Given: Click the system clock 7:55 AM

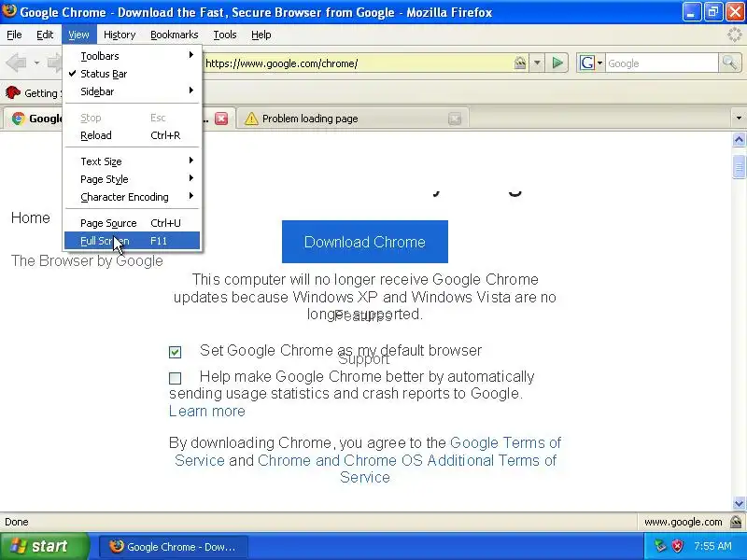Looking at the screenshot, I should click(x=712, y=546).
